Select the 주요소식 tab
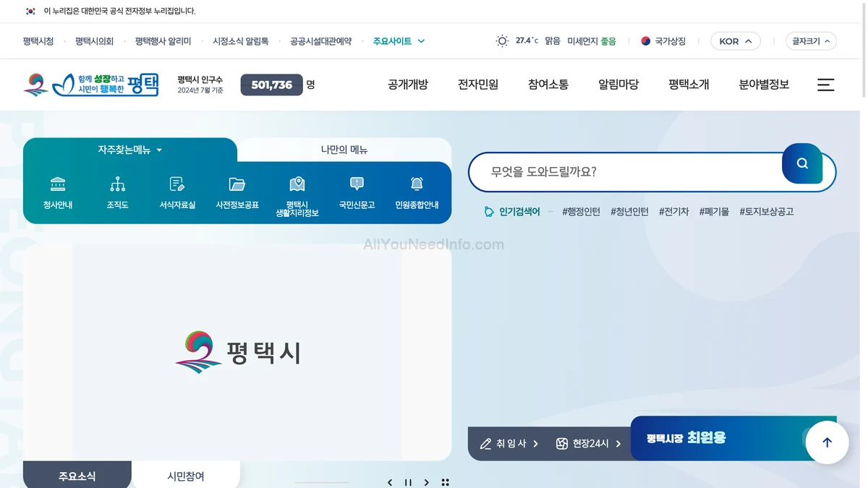 pos(77,476)
